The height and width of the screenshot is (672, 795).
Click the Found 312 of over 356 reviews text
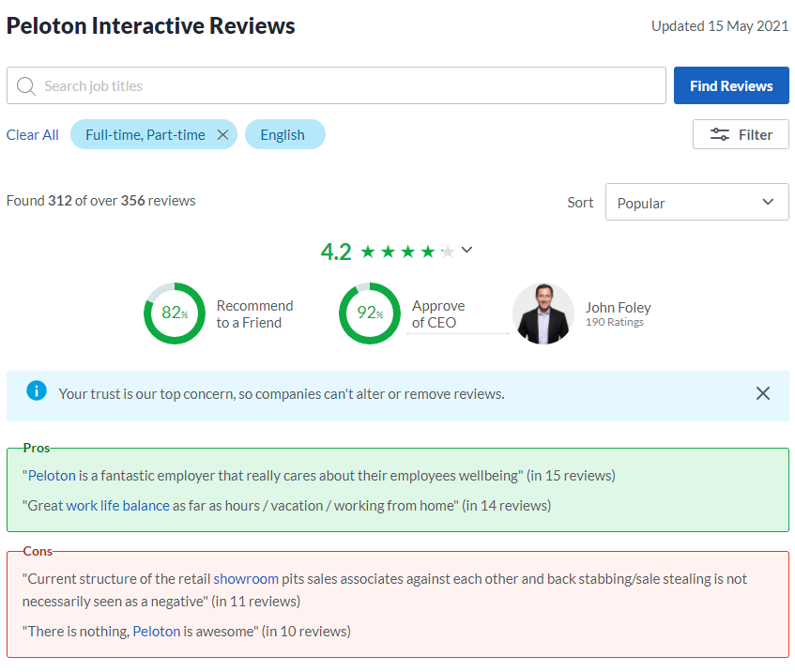tap(100, 201)
